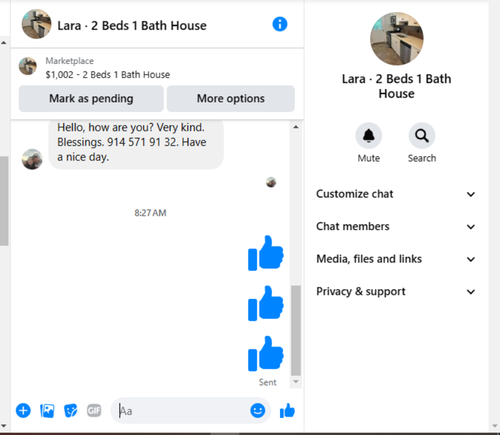Click the chat title Lara 2 Beds 1 Bath House

(132, 26)
